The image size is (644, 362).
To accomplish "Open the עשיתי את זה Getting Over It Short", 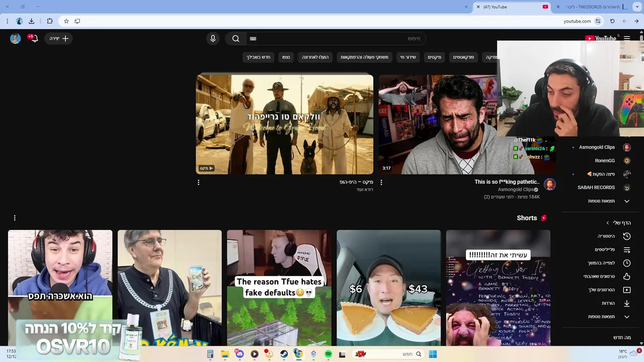I will [x=498, y=288].
